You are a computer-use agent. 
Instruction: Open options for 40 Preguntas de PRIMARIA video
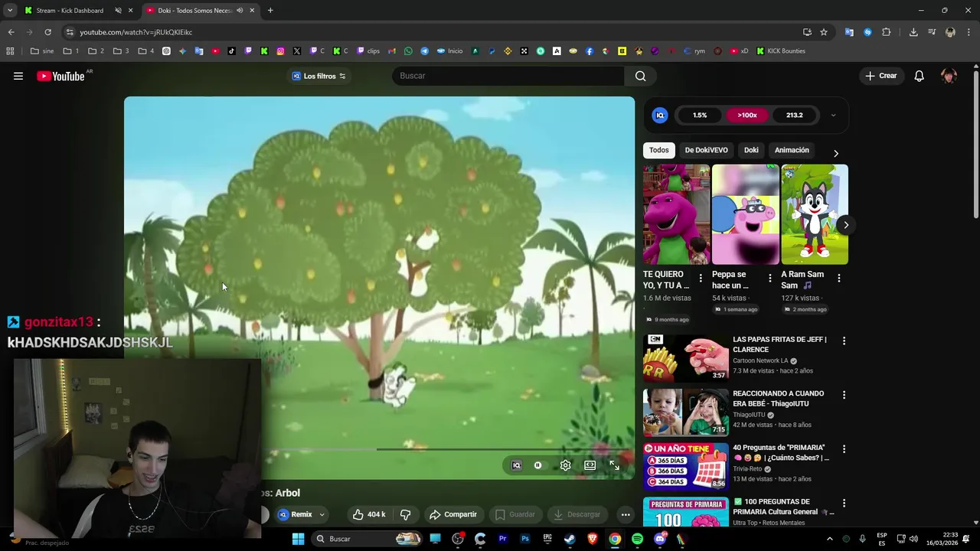click(844, 448)
